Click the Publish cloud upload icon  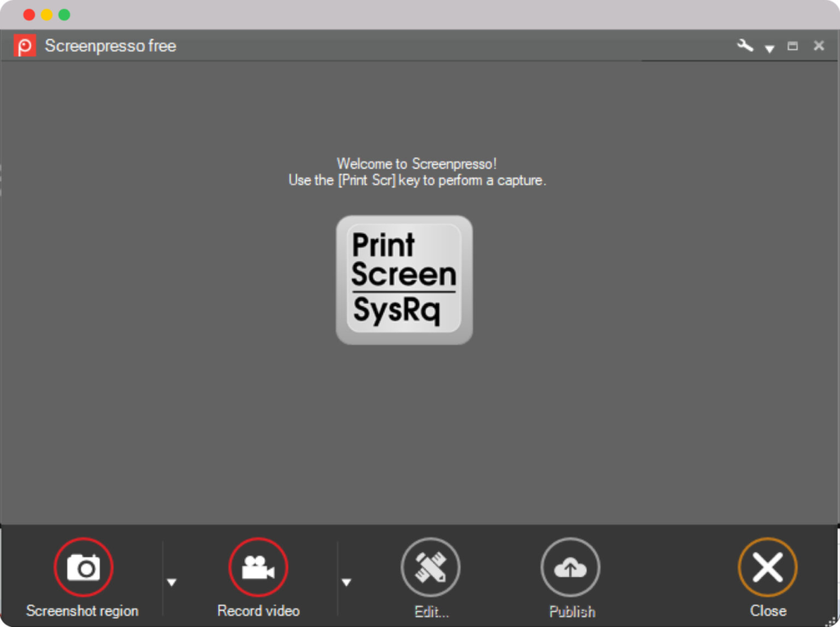click(570, 567)
